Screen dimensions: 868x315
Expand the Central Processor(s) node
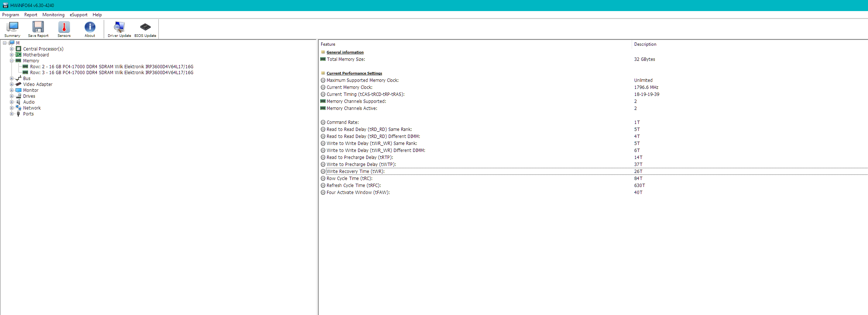pyautogui.click(x=12, y=49)
